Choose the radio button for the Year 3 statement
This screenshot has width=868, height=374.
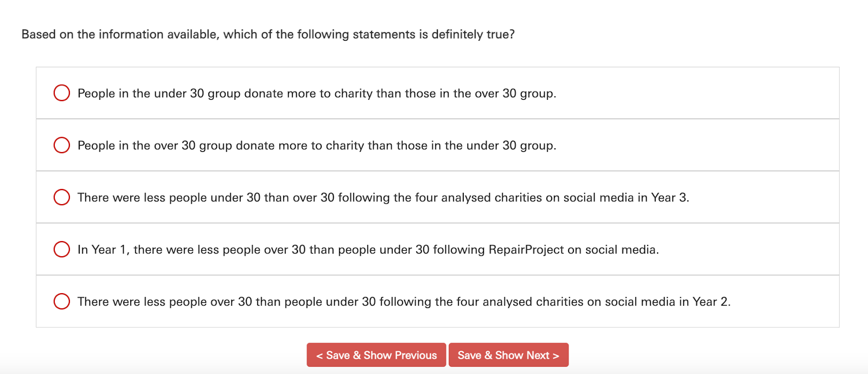[x=62, y=197]
